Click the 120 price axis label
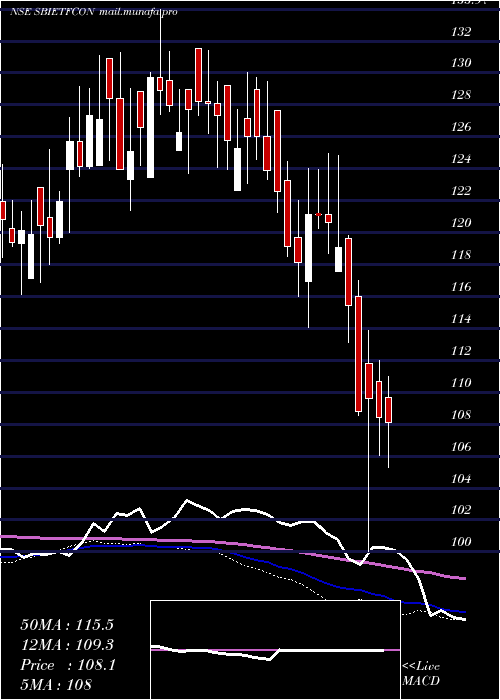This screenshot has width=500, height=700. click(x=461, y=223)
